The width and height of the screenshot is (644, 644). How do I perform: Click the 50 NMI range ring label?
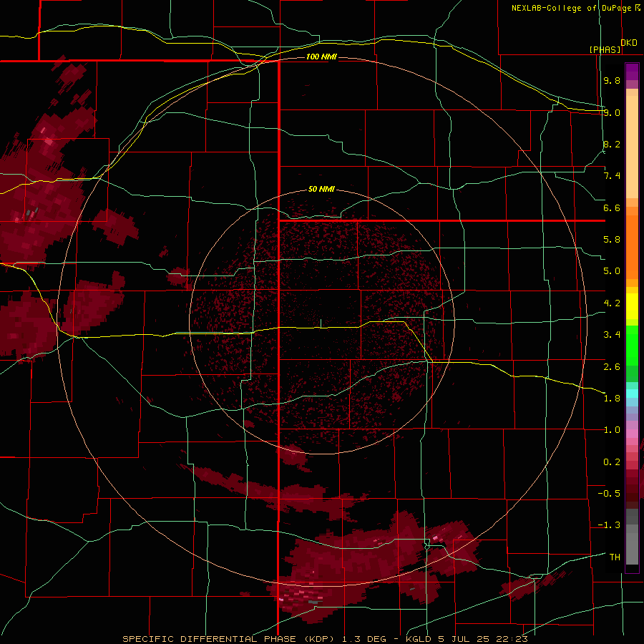click(x=321, y=189)
